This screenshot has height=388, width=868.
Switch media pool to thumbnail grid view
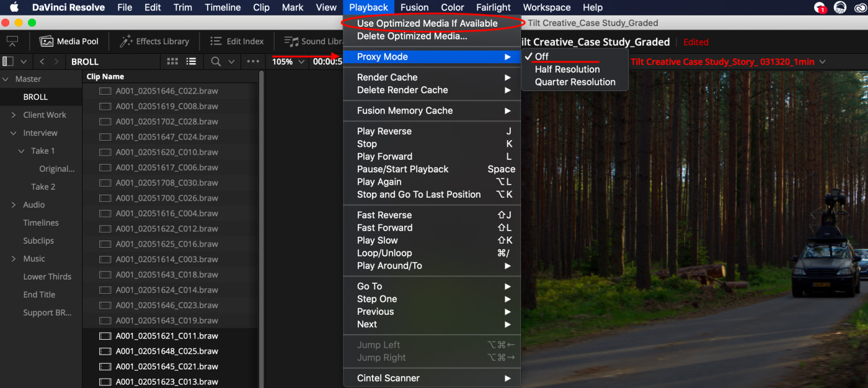pos(173,61)
